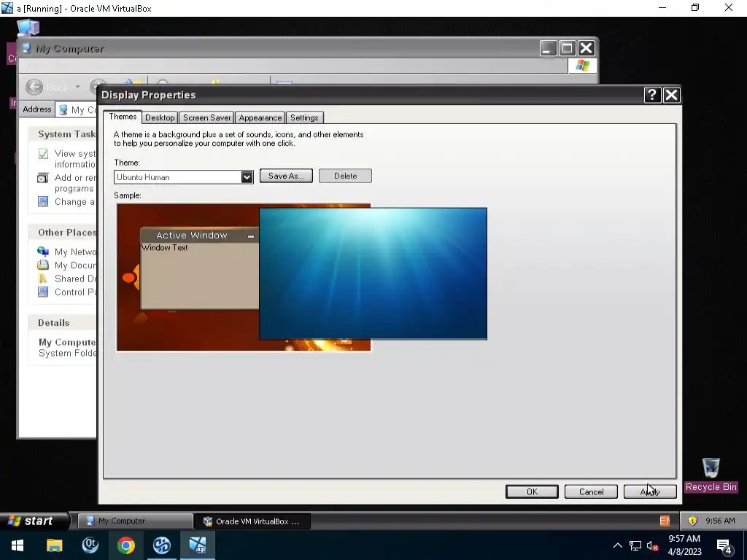Click the muted volume tray icon
747x560 pixels.
coord(653,546)
